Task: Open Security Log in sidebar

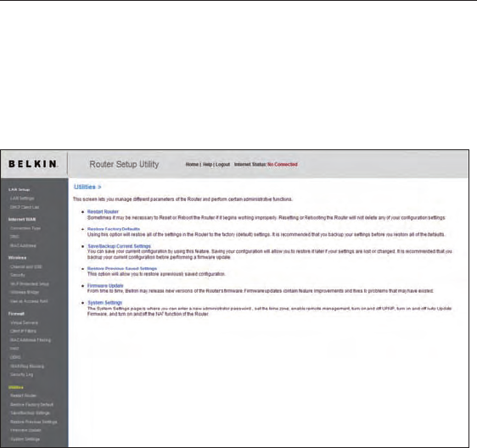Action: point(21,375)
